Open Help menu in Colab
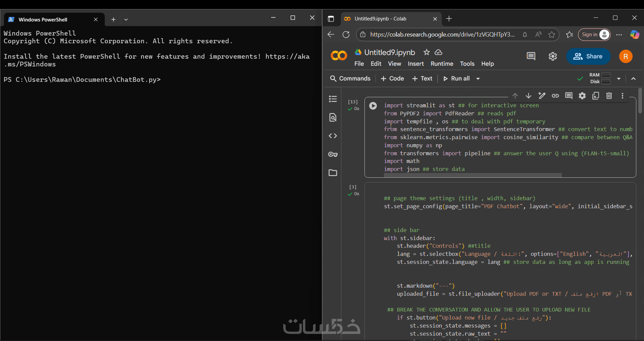The height and width of the screenshot is (341, 644). click(x=488, y=64)
